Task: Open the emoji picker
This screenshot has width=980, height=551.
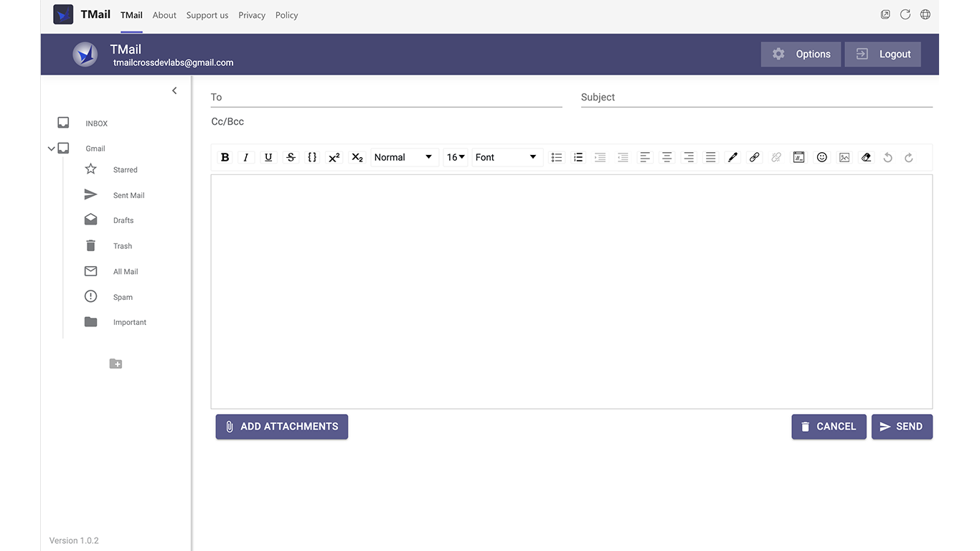Action: click(822, 157)
